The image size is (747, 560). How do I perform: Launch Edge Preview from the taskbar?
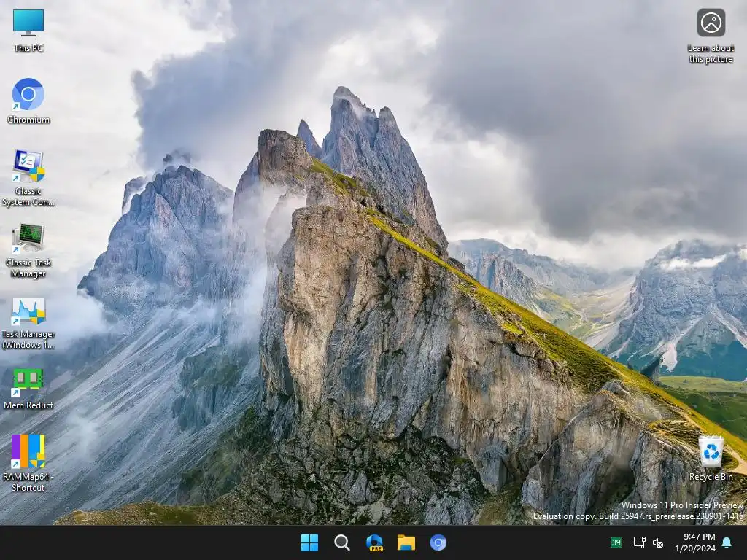[x=374, y=542]
